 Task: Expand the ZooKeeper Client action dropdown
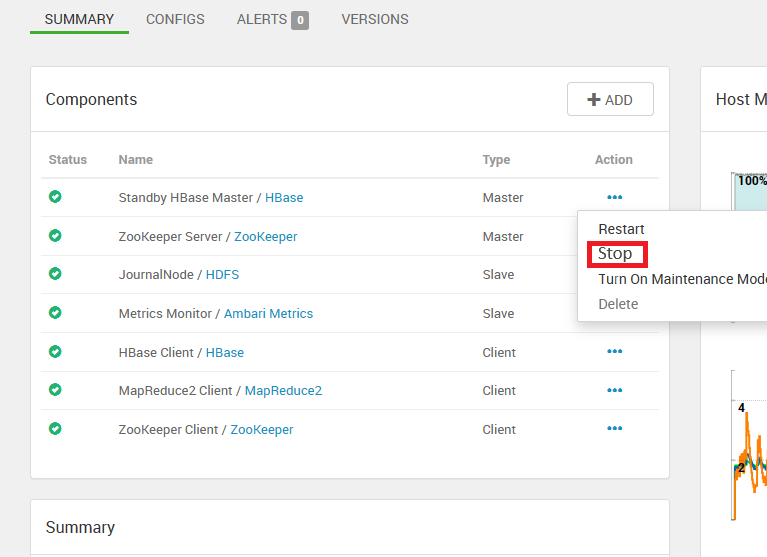[614, 428]
